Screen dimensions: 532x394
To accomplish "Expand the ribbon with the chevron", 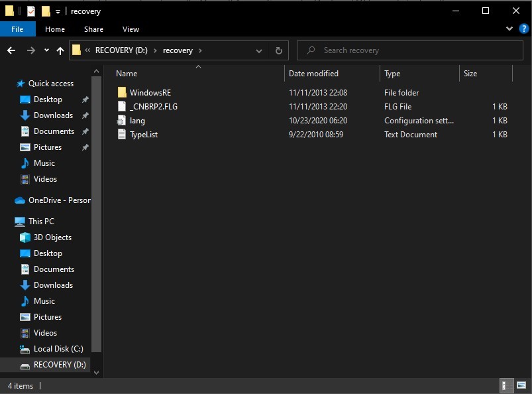I will [509, 29].
